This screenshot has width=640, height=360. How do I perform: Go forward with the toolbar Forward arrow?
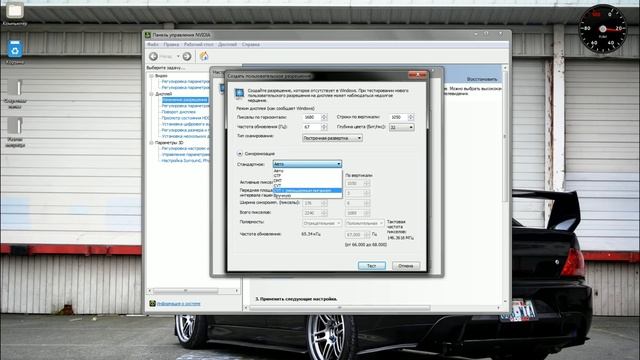tap(187, 56)
